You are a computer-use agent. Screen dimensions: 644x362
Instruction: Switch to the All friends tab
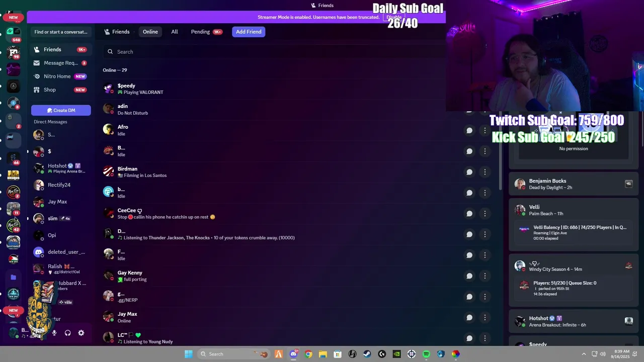pos(175,32)
